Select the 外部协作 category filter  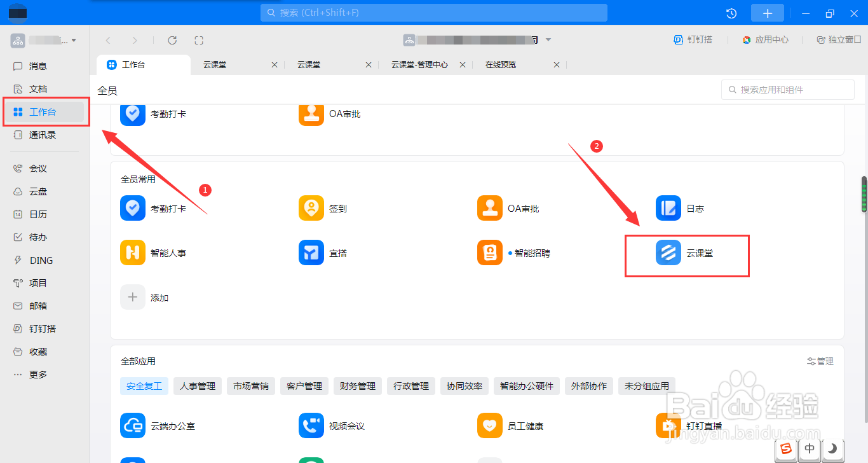589,386
